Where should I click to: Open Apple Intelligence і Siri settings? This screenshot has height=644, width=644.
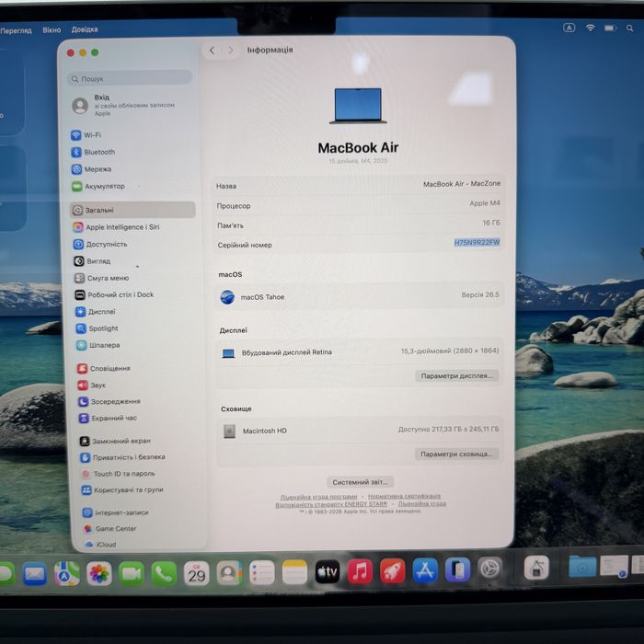pos(117,227)
